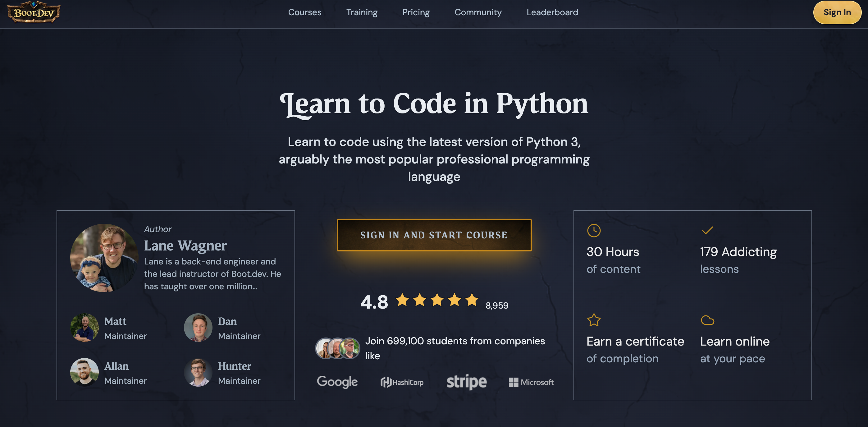Click the Google company logo
The height and width of the screenshot is (427, 868).
337,382
